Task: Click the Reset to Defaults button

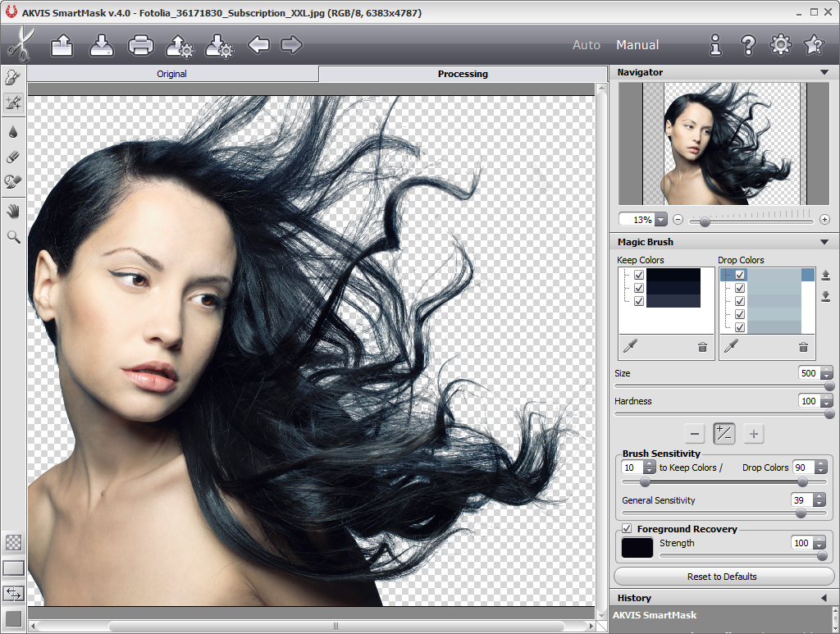Action: 722,577
